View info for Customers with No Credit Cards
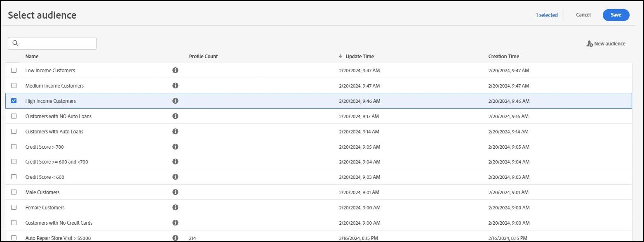The height and width of the screenshot is (242, 644). [x=175, y=223]
